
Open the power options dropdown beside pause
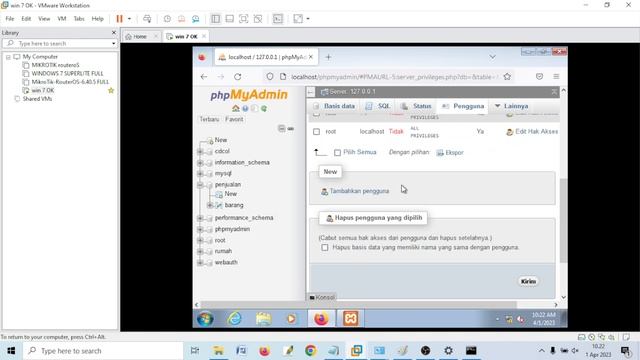coord(129,19)
